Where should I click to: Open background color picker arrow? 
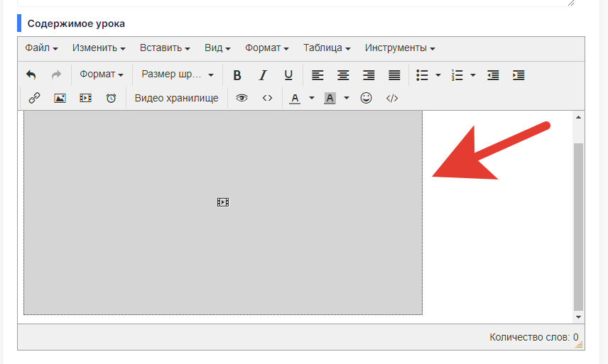tap(347, 98)
